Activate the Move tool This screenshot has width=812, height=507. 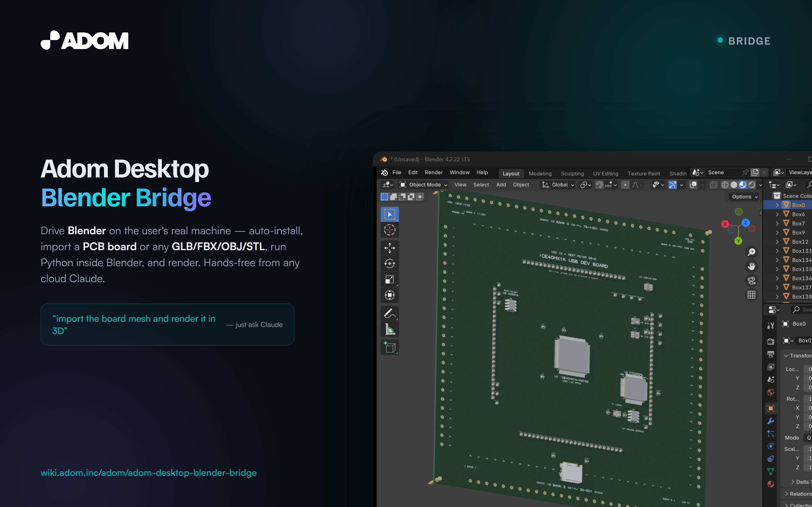pyautogui.click(x=390, y=248)
